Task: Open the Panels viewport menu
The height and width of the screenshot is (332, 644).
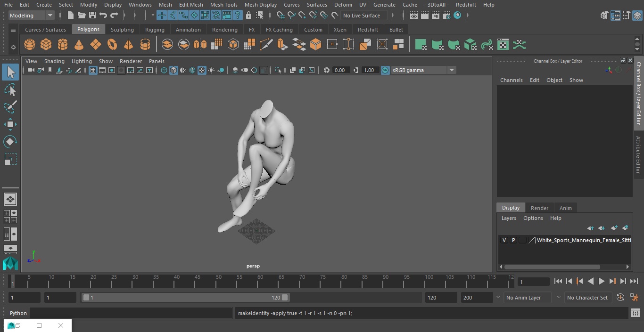Action: (x=157, y=61)
